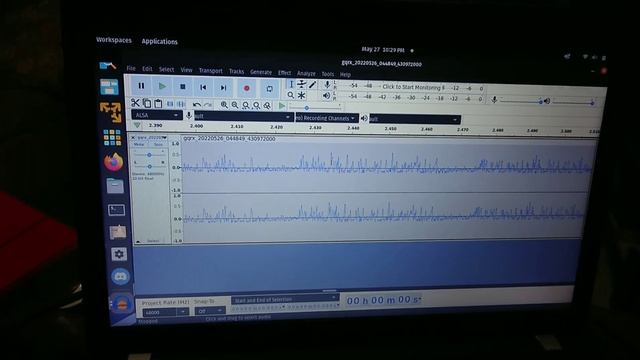This screenshot has width=640, height=360.
Task: Stop playback with the Stop button
Action: coord(182,87)
